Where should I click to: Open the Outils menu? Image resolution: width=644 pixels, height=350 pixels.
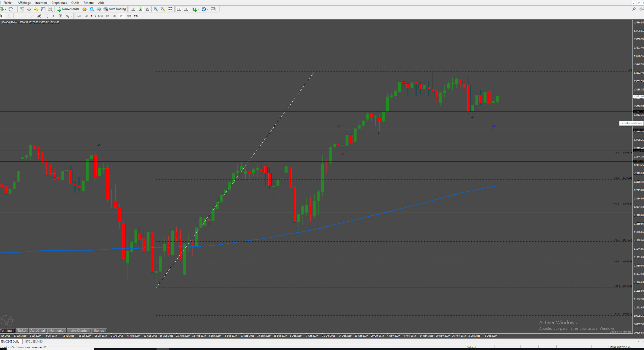pos(75,3)
